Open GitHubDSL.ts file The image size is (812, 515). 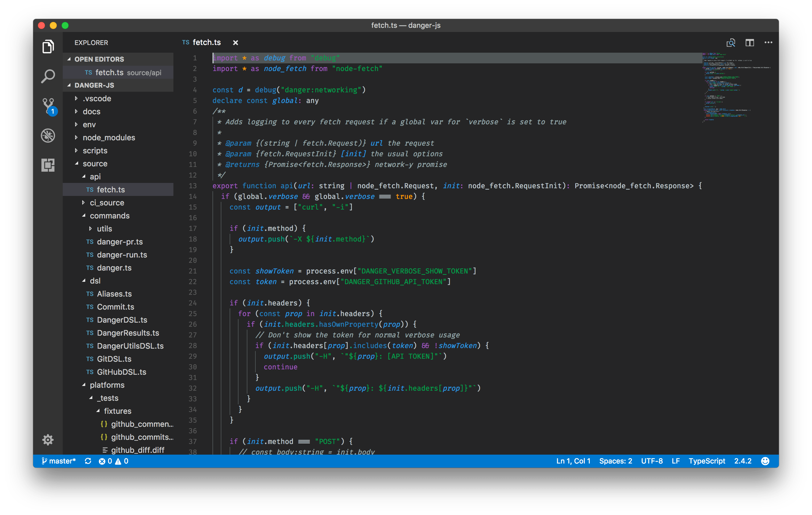pyautogui.click(x=118, y=372)
